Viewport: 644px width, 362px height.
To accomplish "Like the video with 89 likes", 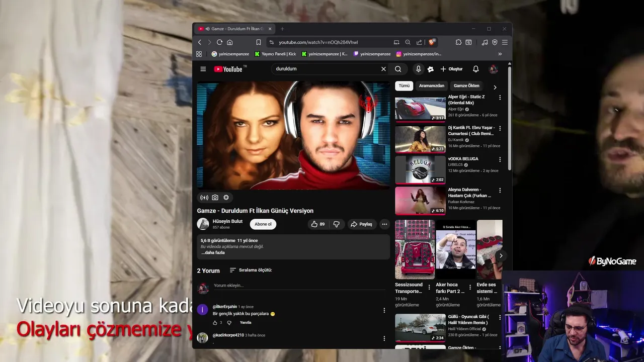I will (x=317, y=224).
